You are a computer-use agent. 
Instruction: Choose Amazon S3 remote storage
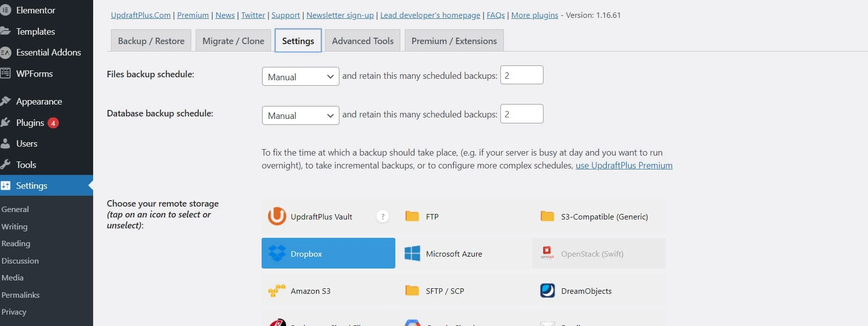pyautogui.click(x=328, y=291)
